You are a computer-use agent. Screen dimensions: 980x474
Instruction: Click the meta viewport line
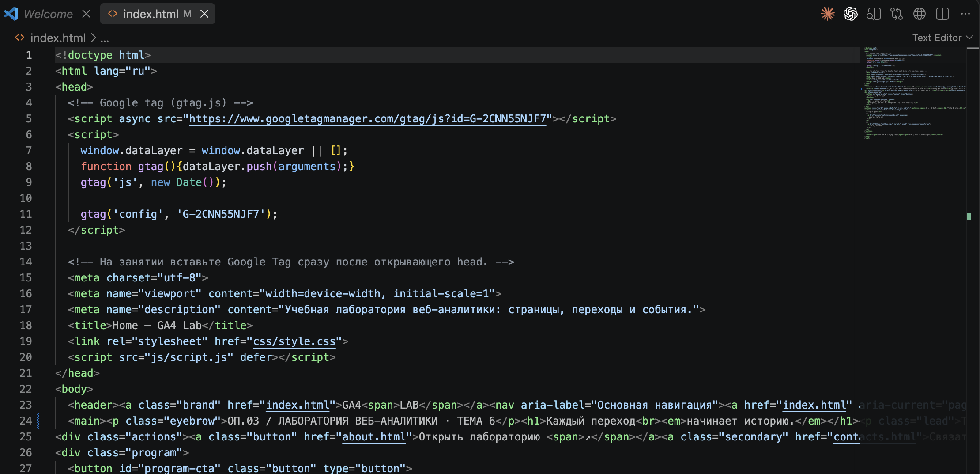coord(285,294)
